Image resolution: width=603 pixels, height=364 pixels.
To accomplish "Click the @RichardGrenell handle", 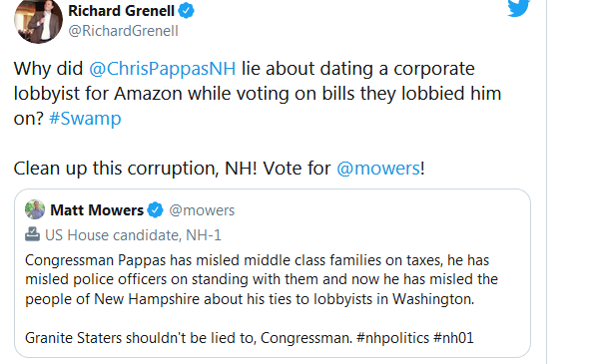I will (x=123, y=31).
